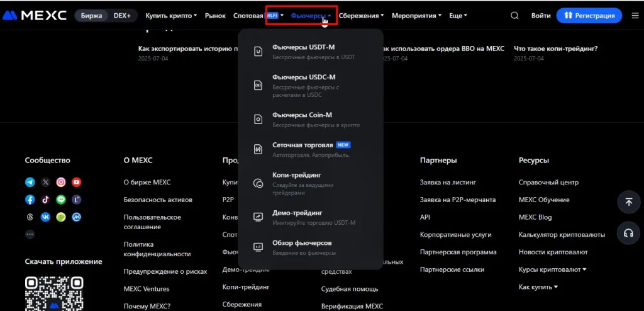644x311 pixels.
Task: Click the Регистрация button
Action: pyautogui.click(x=589, y=16)
